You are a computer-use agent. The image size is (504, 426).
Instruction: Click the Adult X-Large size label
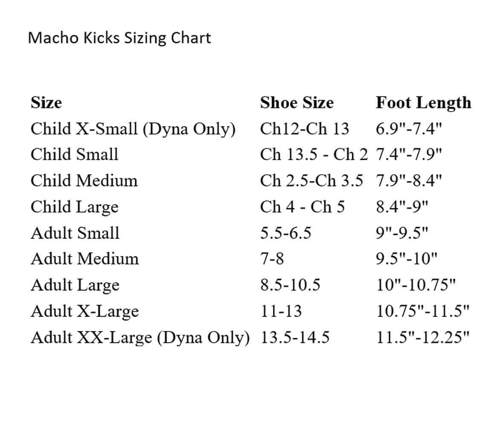click(84, 311)
